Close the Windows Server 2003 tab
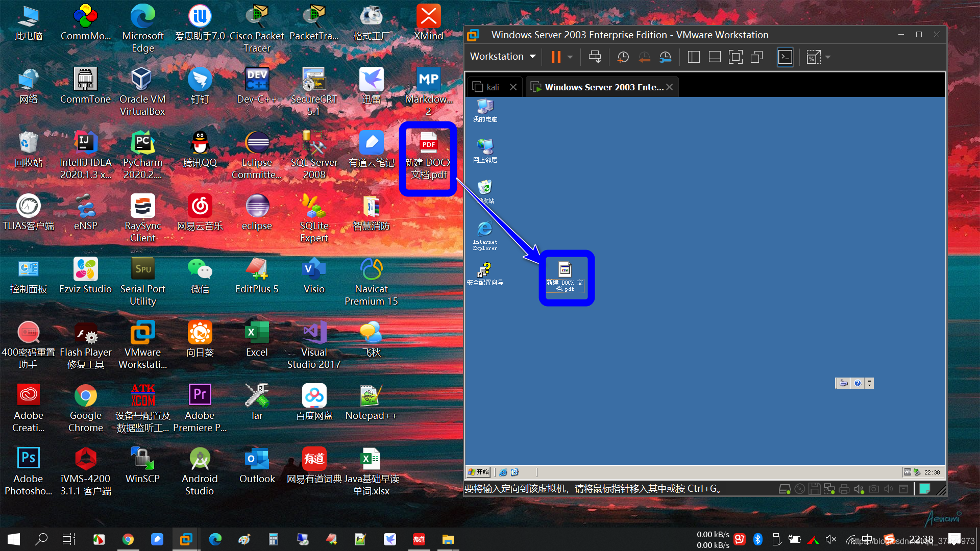 click(670, 87)
